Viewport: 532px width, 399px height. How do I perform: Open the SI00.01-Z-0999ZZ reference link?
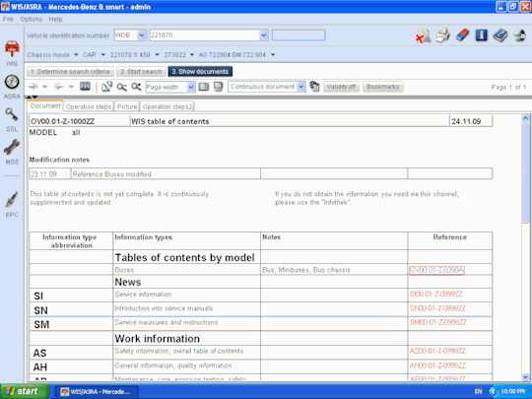coord(436,295)
